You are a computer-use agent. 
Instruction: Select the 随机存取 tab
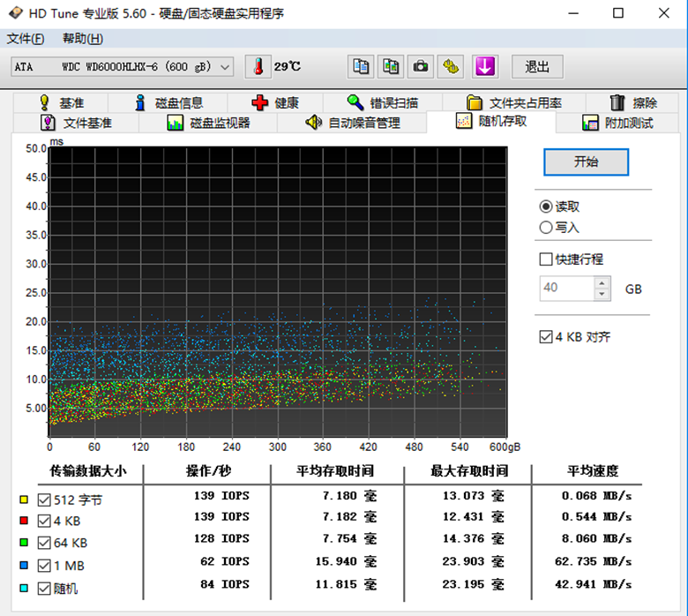click(x=491, y=121)
